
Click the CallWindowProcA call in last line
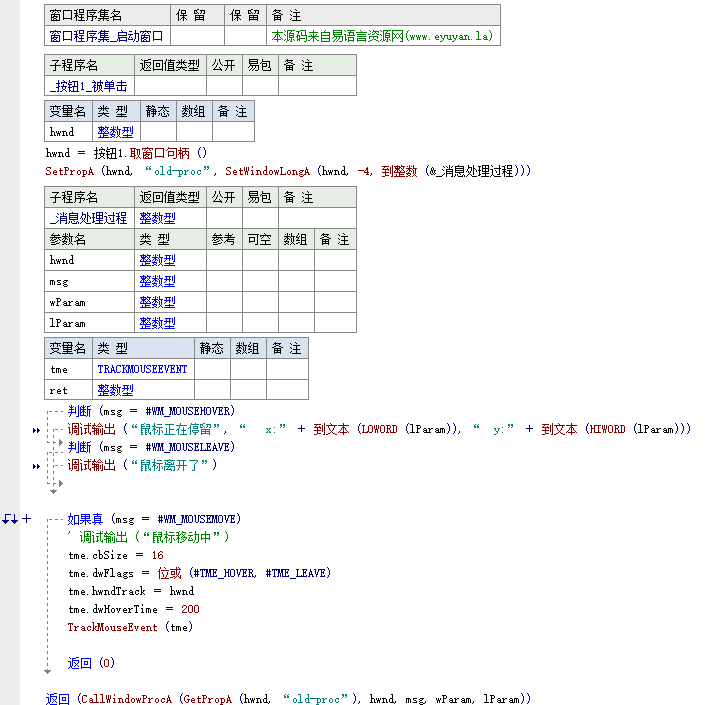click(128, 699)
